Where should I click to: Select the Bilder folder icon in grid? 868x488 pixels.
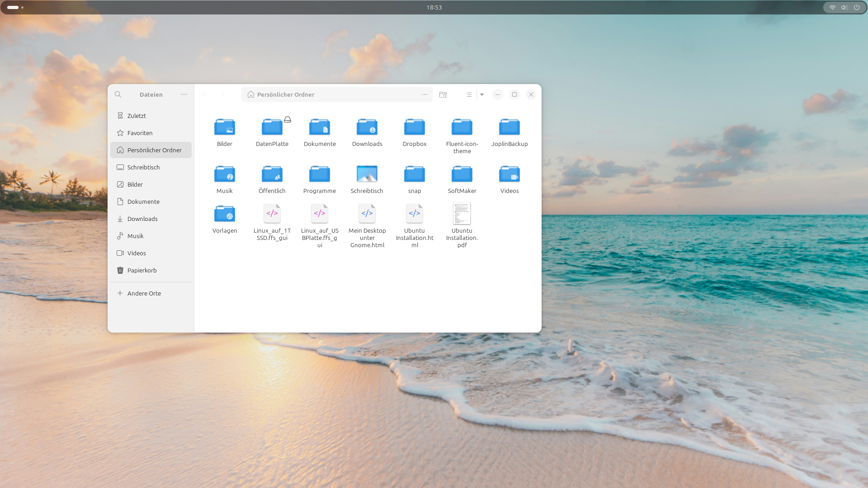(225, 127)
